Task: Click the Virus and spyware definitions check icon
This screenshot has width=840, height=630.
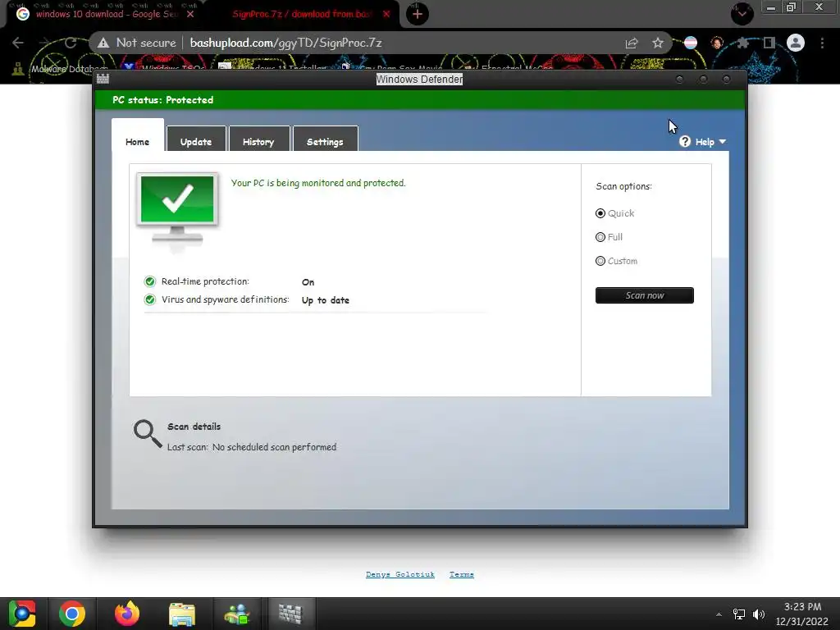Action: point(150,299)
